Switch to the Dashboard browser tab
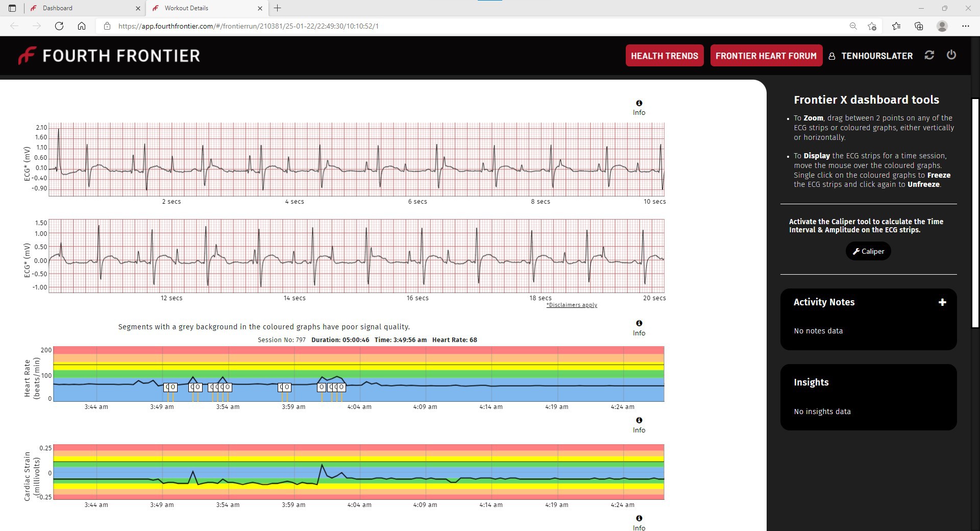Viewport: 980px width, 531px height. [85, 8]
